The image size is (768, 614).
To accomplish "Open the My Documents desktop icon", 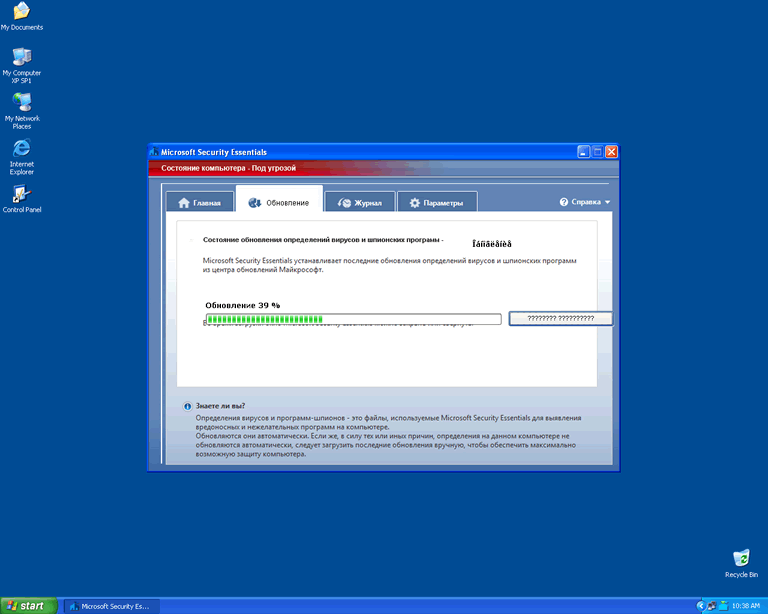I will [21, 12].
